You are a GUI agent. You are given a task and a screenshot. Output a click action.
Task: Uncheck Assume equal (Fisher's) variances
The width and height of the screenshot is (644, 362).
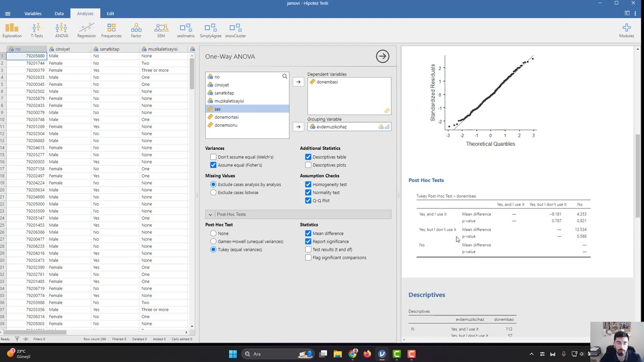point(213,165)
